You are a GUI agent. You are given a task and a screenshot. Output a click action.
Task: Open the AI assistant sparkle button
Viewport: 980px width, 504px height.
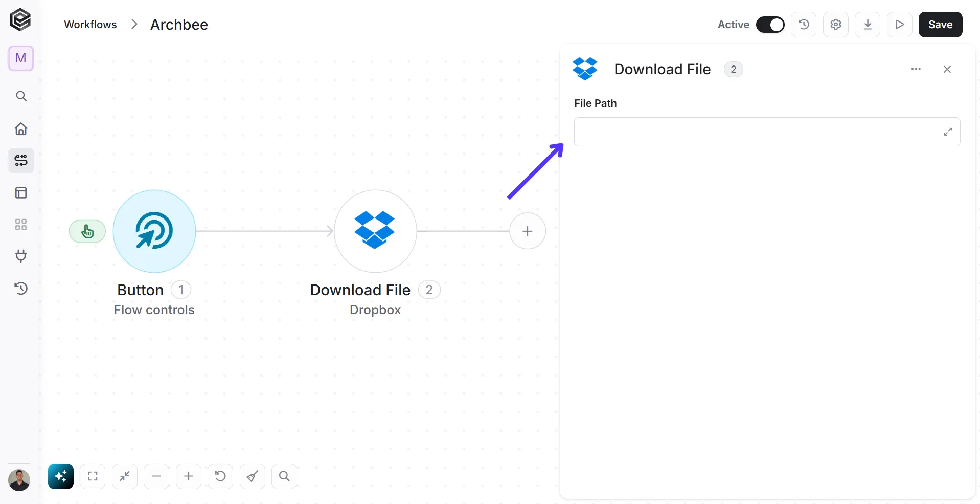pyautogui.click(x=61, y=476)
